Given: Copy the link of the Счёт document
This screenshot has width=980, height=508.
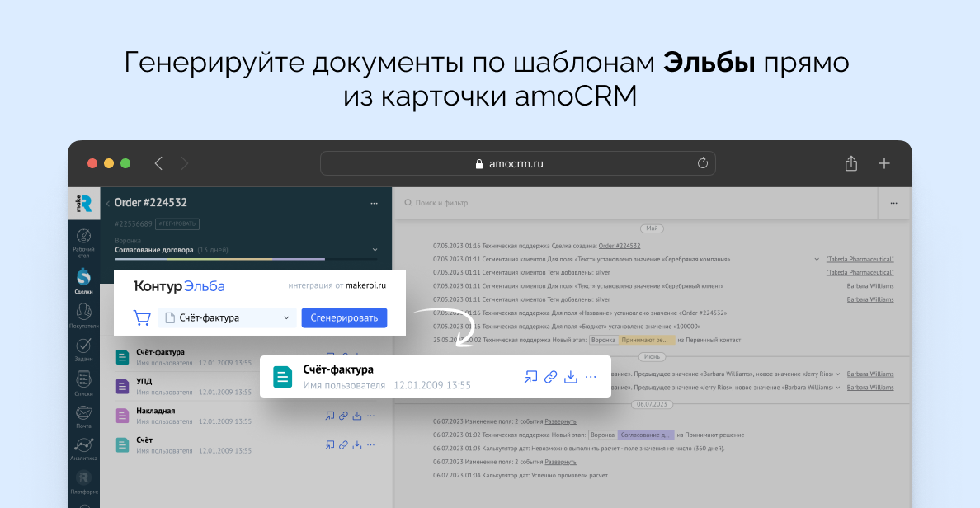Looking at the screenshot, I should pos(343,444).
